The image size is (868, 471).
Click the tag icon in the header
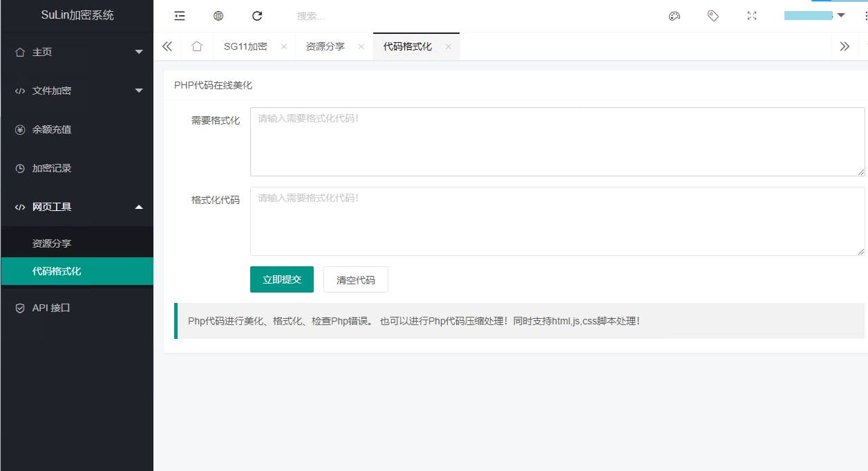click(x=713, y=15)
